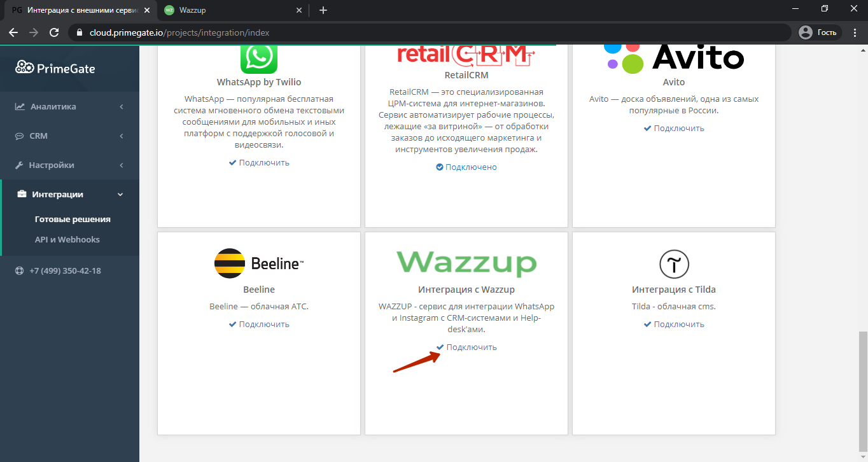Click the Beeline logo

tap(259, 263)
